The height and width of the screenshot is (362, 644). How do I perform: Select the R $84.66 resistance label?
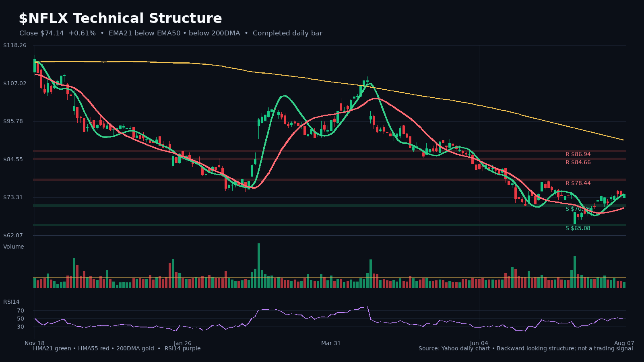[x=578, y=162]
